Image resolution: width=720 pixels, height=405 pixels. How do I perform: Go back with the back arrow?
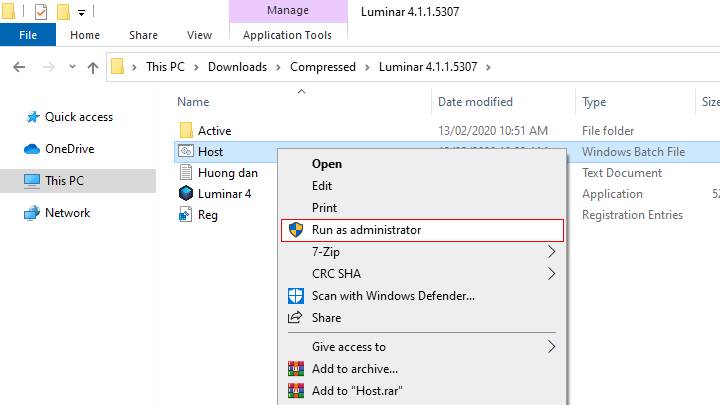[x=19, y=67]
